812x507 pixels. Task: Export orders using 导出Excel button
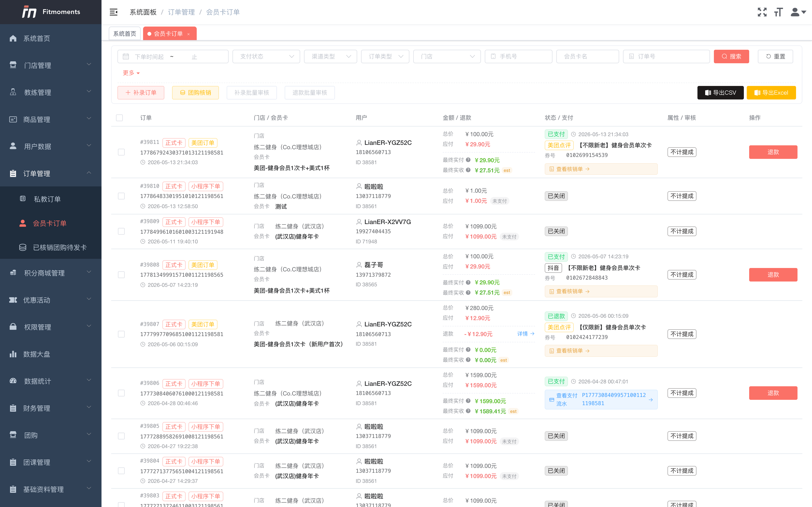pyautogui.click(x=771, y=92)
